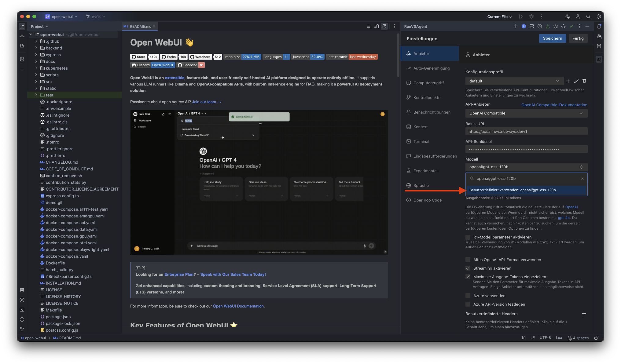Open the Konfigurationsprofil default dropdown
The image size is (621, 364).
(514, 81)
